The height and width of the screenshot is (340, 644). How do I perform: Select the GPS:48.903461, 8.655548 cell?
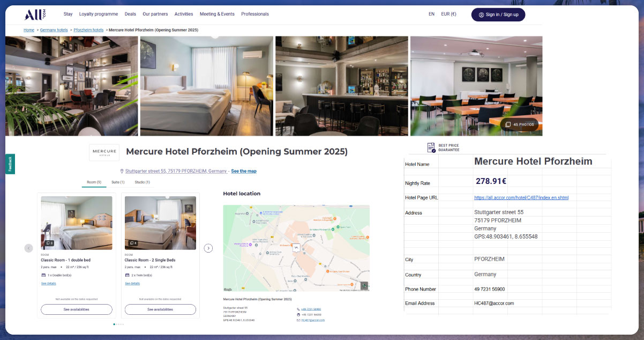506,236
